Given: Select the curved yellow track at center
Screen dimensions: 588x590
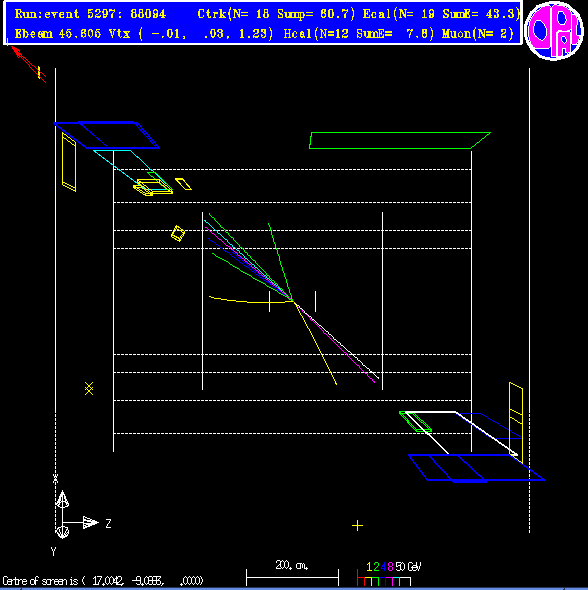Looking at the screenshot, I should [251, 300].
